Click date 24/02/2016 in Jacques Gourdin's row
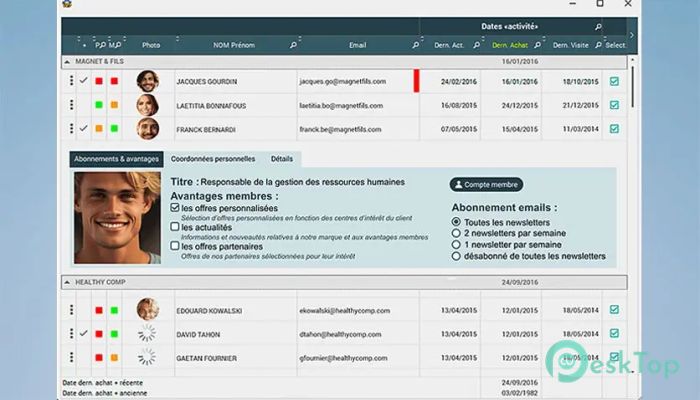700x400 pixels. [459, 82]
